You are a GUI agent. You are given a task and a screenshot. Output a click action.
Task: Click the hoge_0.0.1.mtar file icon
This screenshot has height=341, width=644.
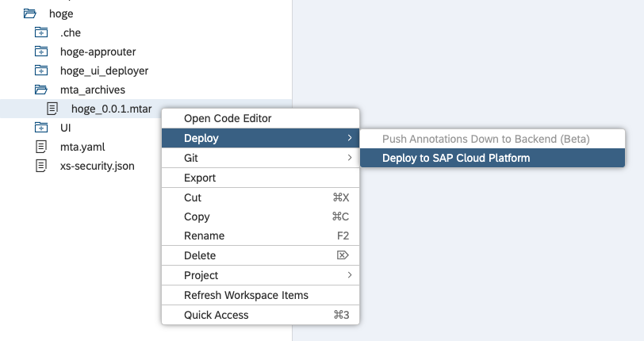point(52,109)
